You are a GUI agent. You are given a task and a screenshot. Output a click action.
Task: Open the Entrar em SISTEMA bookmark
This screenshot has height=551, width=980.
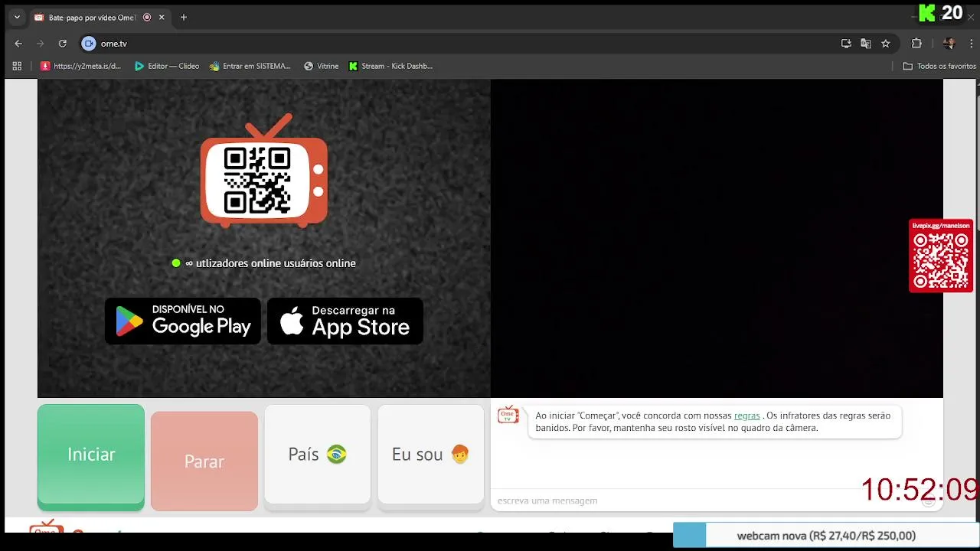pos(250,66)
